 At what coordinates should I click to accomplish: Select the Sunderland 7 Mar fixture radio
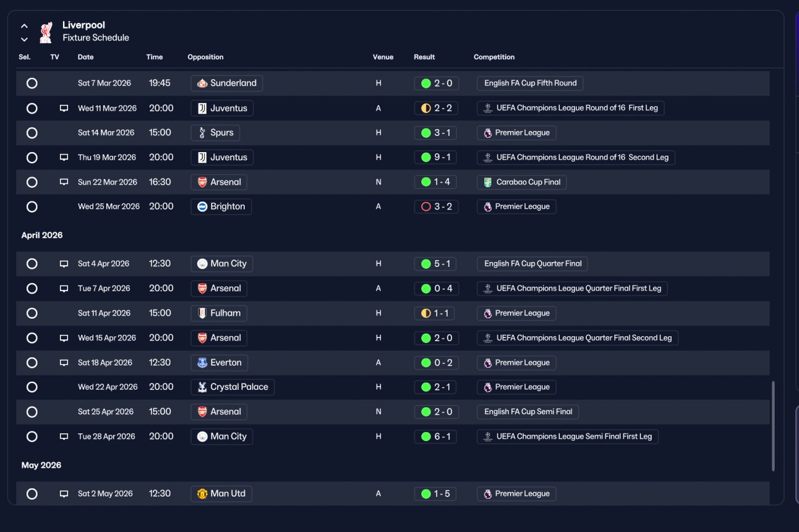tap(32, 83)
